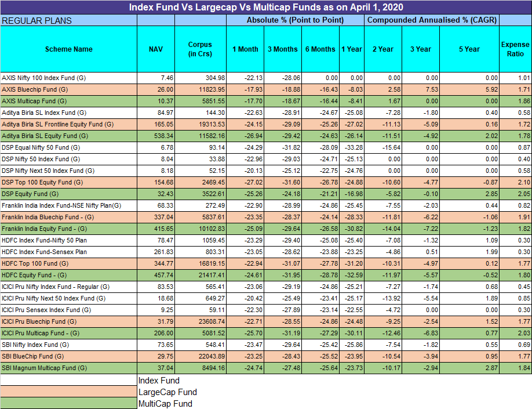Click DSP Equal Nifty 50 Fund (G)
The image size is (532, 409).
click(41, 147)
